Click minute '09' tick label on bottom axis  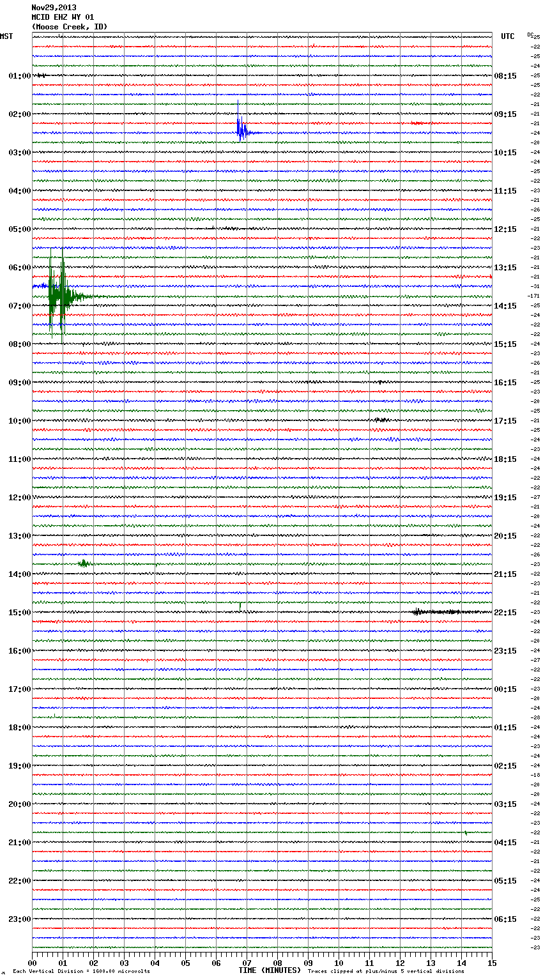308,963
